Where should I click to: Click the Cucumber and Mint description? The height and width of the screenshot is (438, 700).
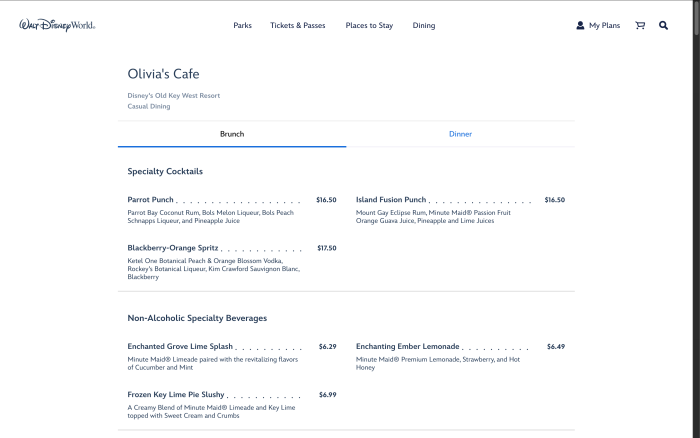coord(212,363)
